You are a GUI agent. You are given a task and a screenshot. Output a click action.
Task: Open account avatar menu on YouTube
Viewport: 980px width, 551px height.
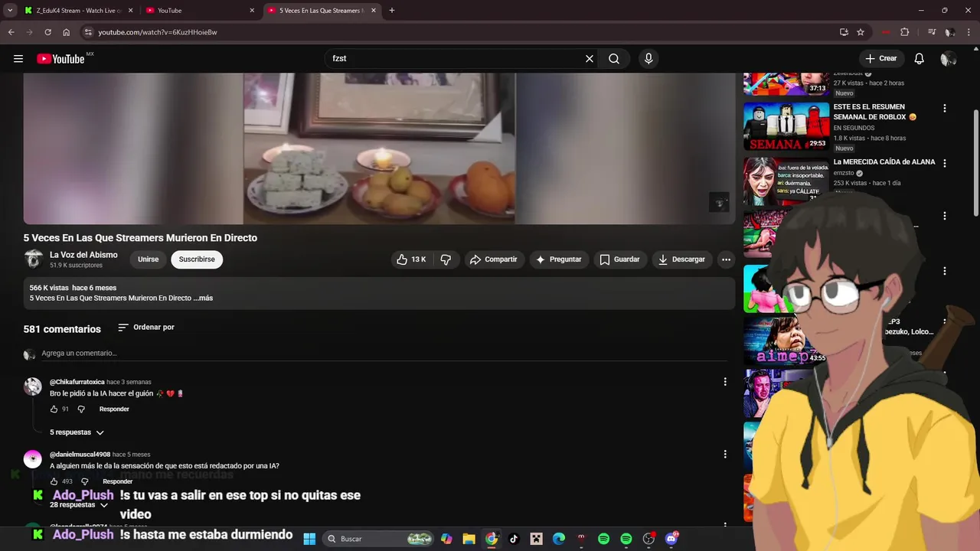click(x=948, y=59)
